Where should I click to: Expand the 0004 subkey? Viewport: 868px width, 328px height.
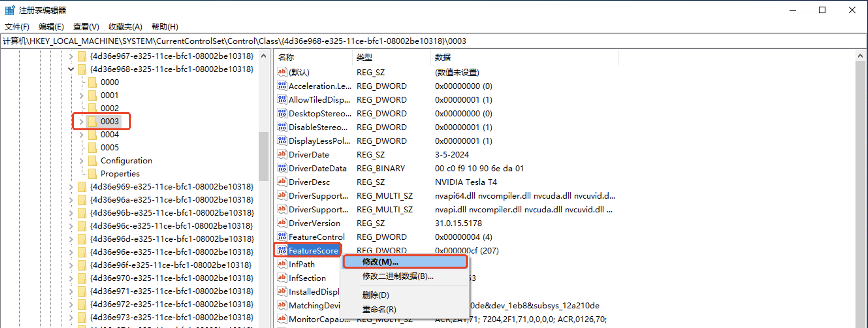[81, 135]
